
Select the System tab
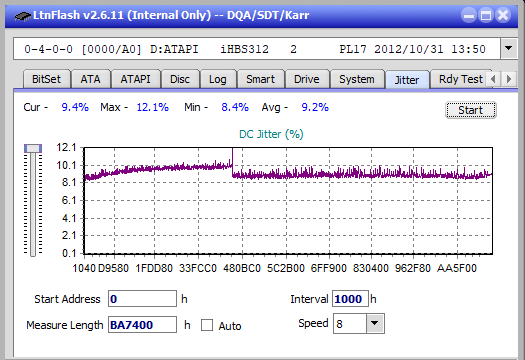click(x=357, y=79)
